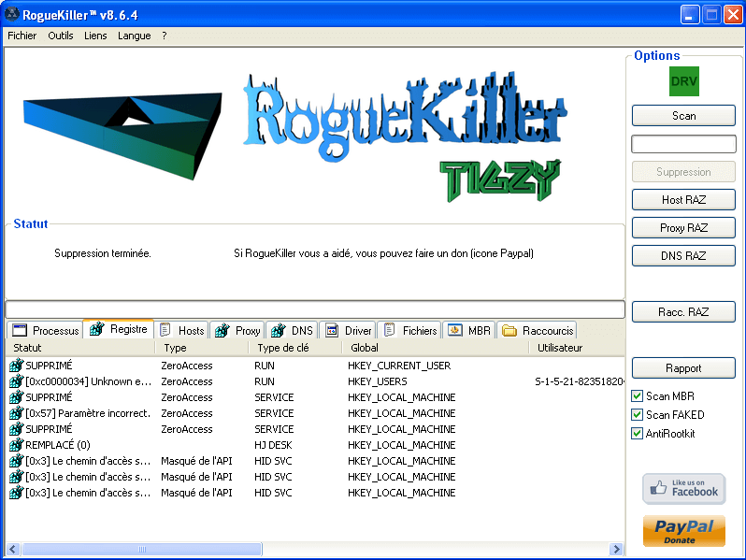The image size is (746, 560).
Task: Select the HKEY_CURRENT_USER cell
Action: [x=399, y=366]
